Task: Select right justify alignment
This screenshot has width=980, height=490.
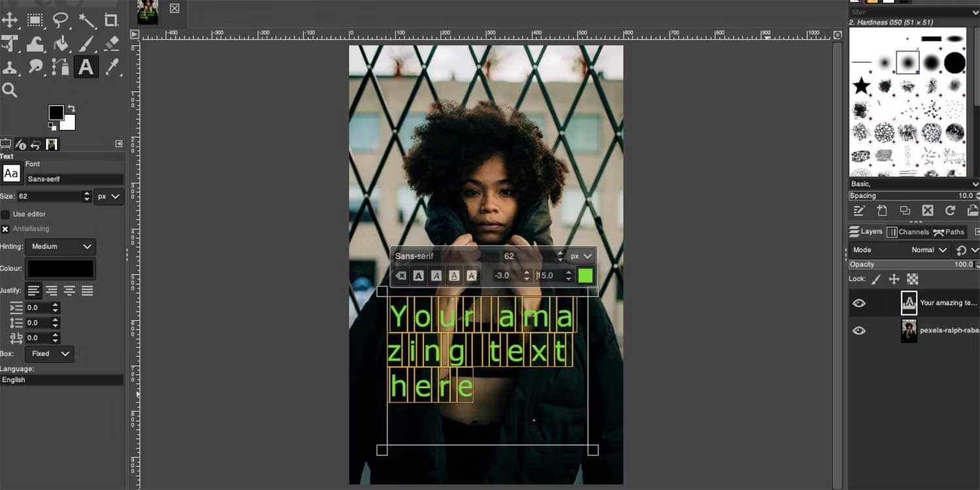Action: click(52, 291)
